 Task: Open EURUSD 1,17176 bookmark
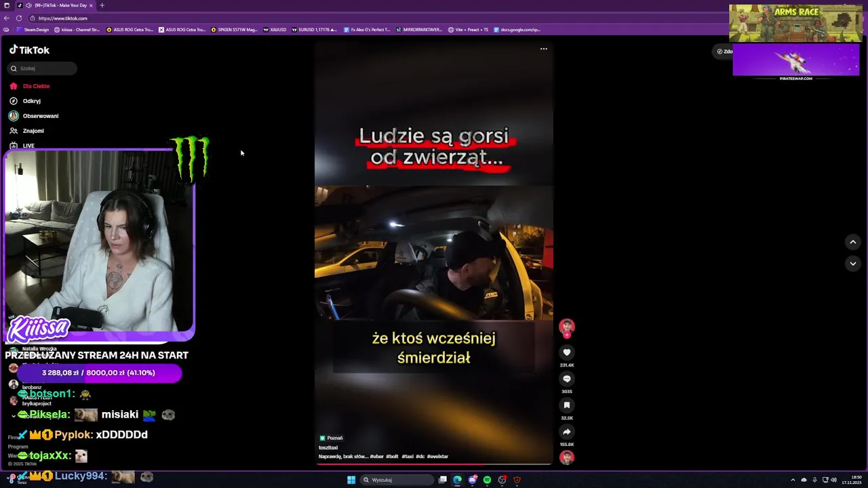[315, 30]
